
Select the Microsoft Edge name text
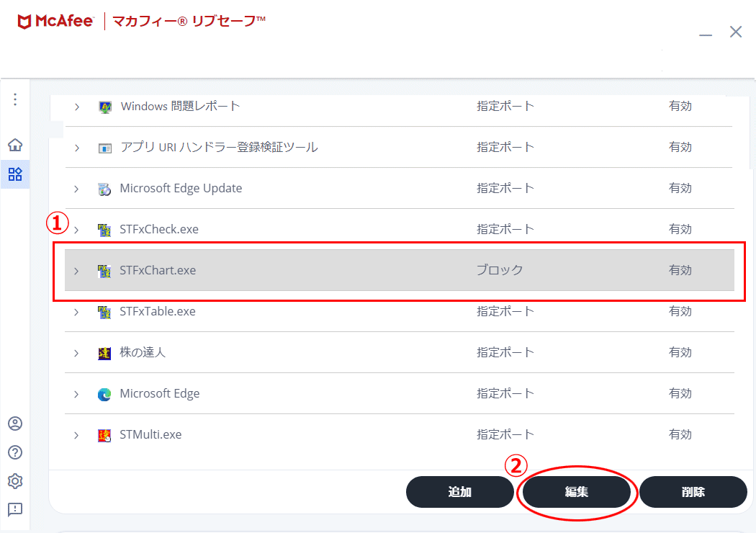point(160,393)
